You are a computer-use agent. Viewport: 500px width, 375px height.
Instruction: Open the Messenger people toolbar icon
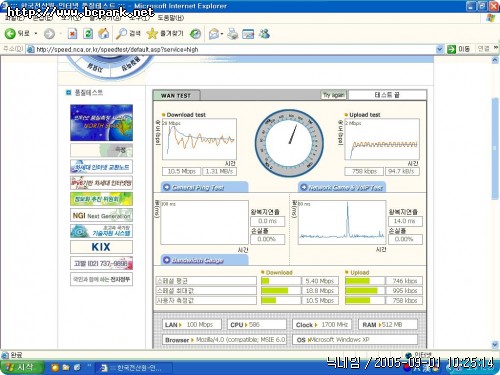pyautogui.click(x=264, y=33)
